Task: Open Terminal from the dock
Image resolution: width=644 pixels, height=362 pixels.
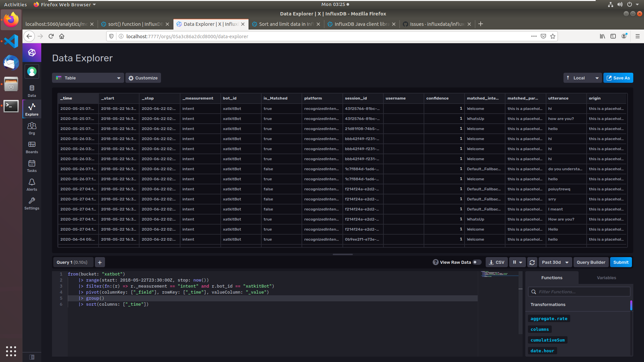Action: click(x=11, y=106)
